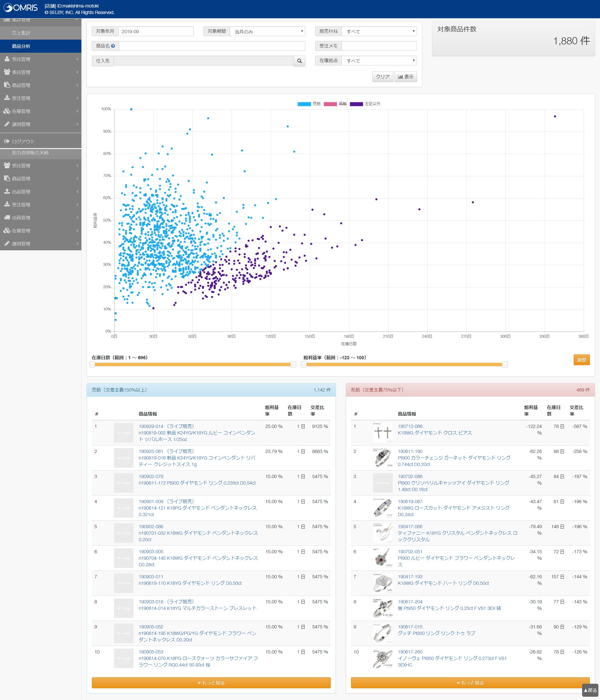Click もっと見る under 売筋 table
Screen dimensions: 600x700
tap(211, 682)
